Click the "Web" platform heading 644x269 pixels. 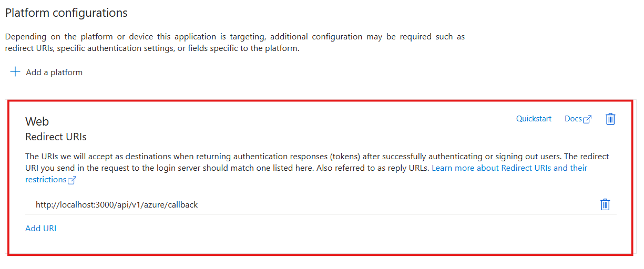click(x=37, y=121)
